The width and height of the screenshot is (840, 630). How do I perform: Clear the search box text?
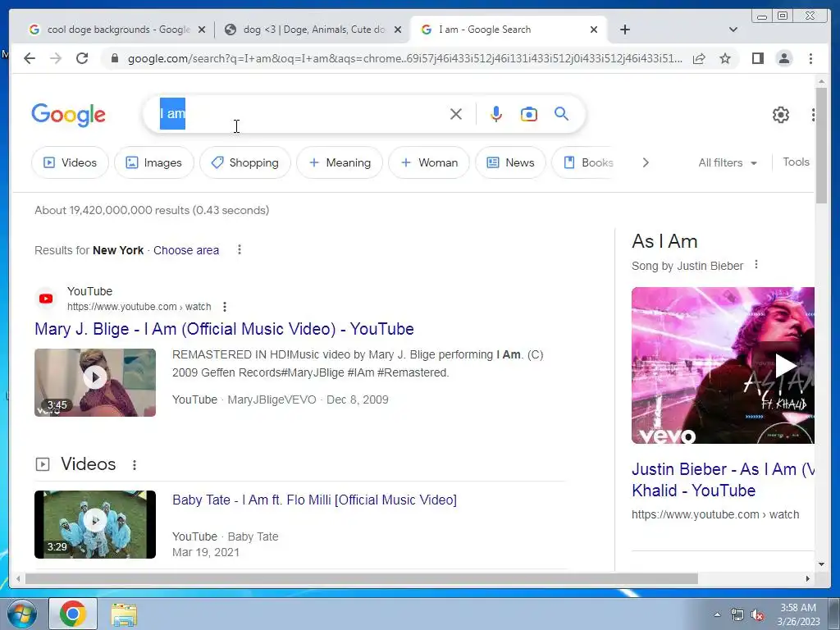[456, 114]
